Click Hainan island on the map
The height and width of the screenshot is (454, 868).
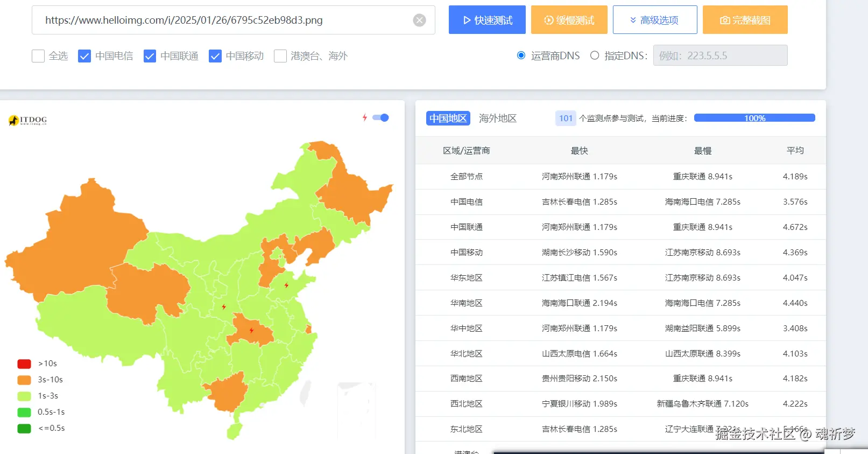(x=234, y=431)
